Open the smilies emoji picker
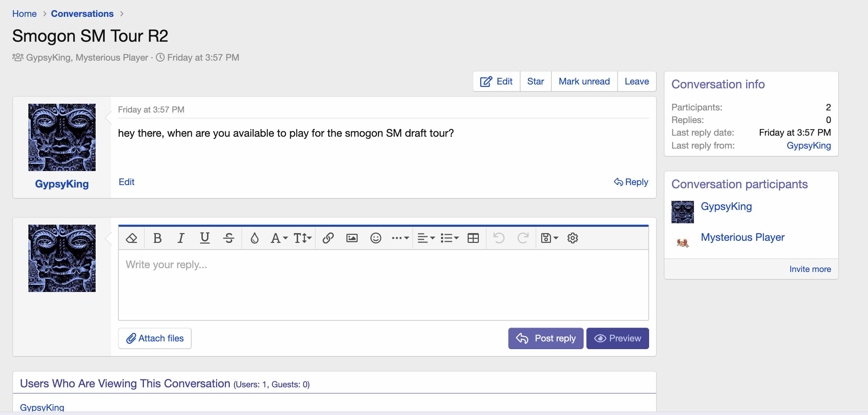This screenshot has height=415, width=868. coord(376,238)
